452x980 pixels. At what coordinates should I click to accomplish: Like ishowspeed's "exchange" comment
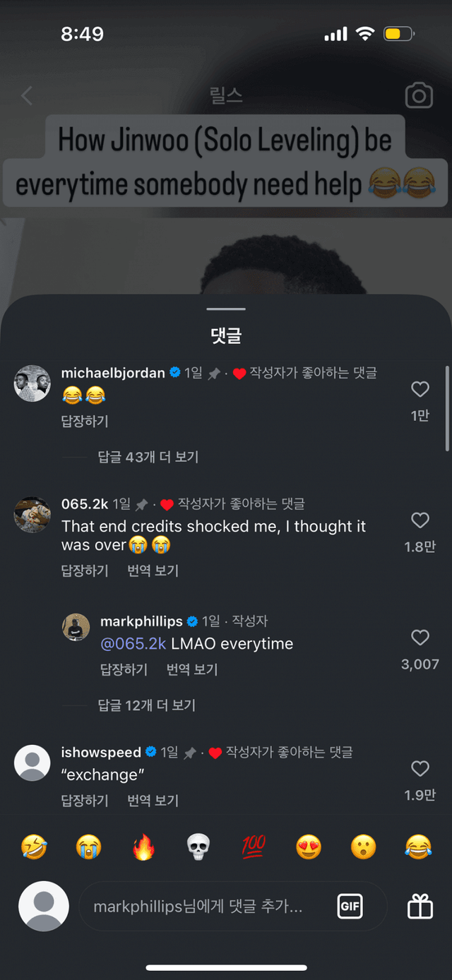pyautogui.click(x=420, y=769)
